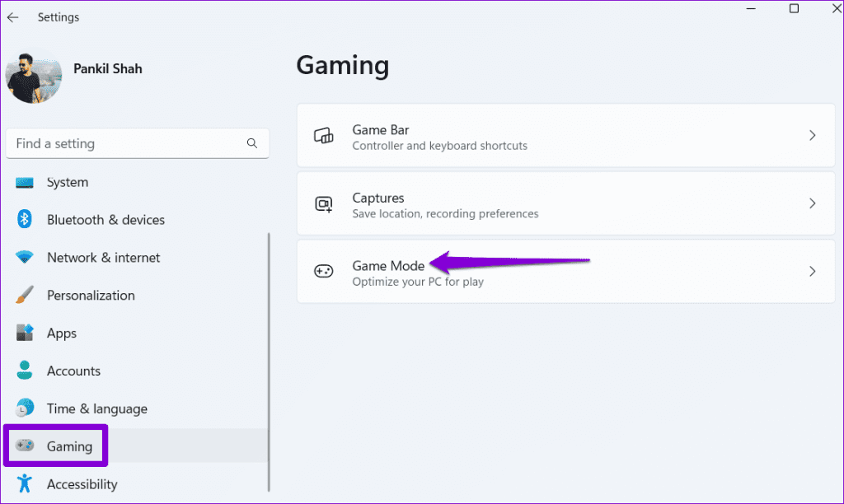
Task: Click the Accessibility figure icon
Action: pyautogui.click(x=25, y=483)
